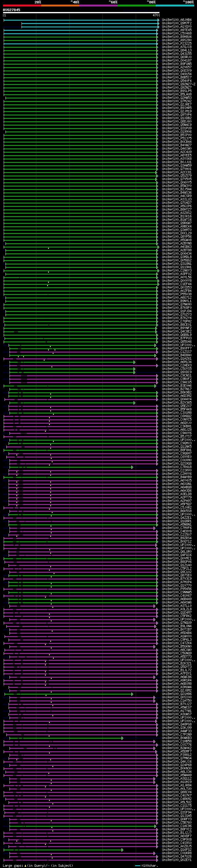Select the UniRef100_C5UYS5 label
The width and height of the screenshot is (197, 868).
(176, 369)
